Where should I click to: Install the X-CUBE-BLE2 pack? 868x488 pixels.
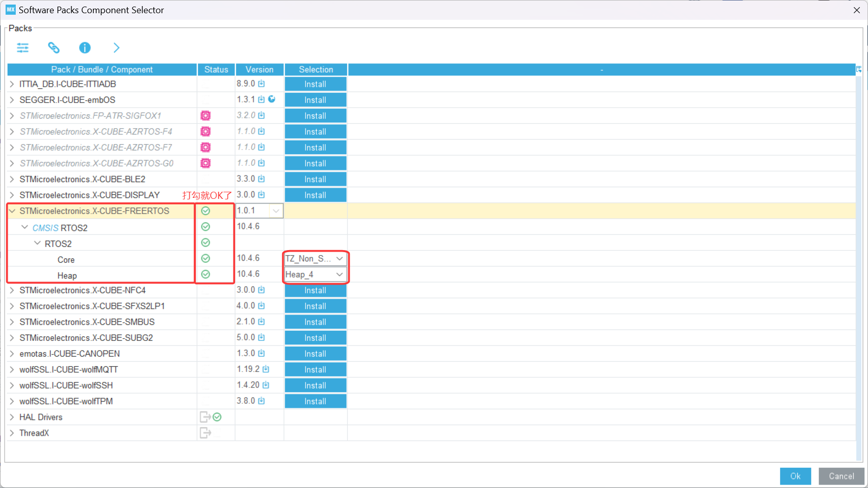point(315,179)
